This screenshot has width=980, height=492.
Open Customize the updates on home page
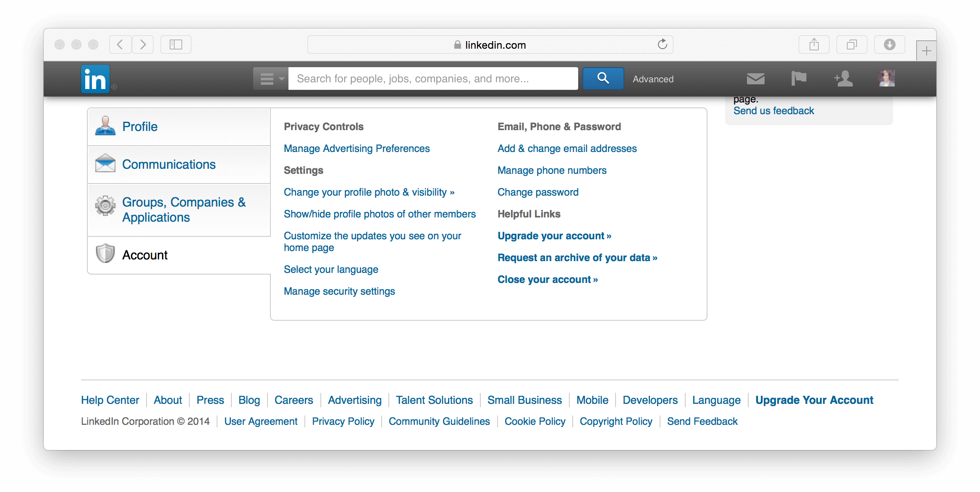coord(372,242)
